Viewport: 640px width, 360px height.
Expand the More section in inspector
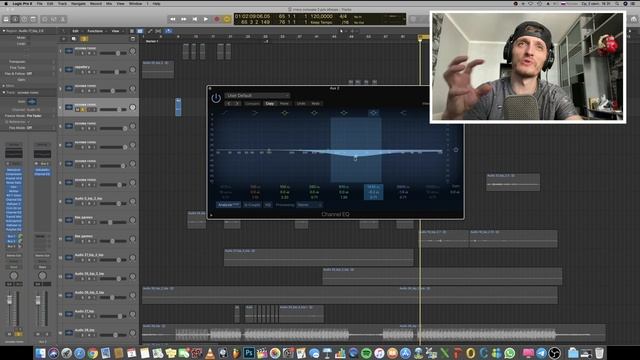pos(4,86)
